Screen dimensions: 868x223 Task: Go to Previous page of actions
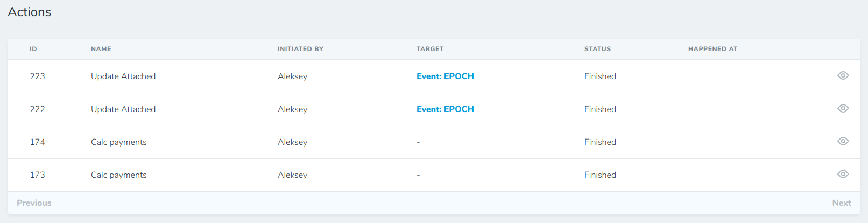point(34,203)
